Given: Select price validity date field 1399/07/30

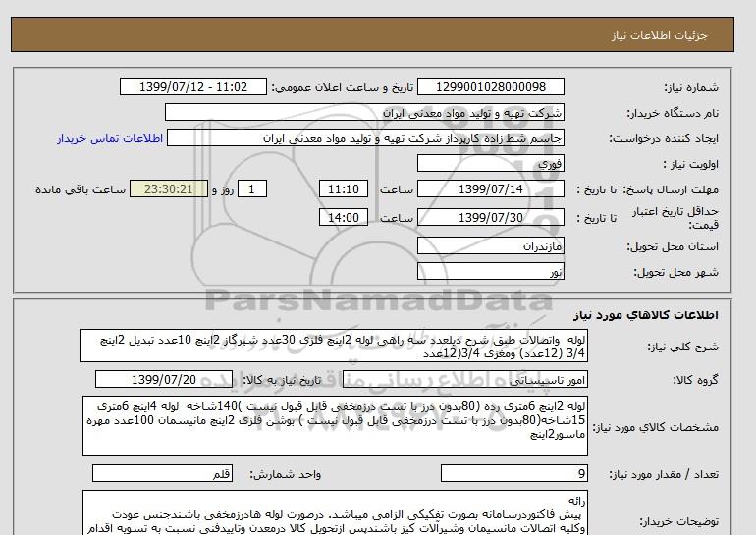Looking at the screenshot, I should [490, 218].
